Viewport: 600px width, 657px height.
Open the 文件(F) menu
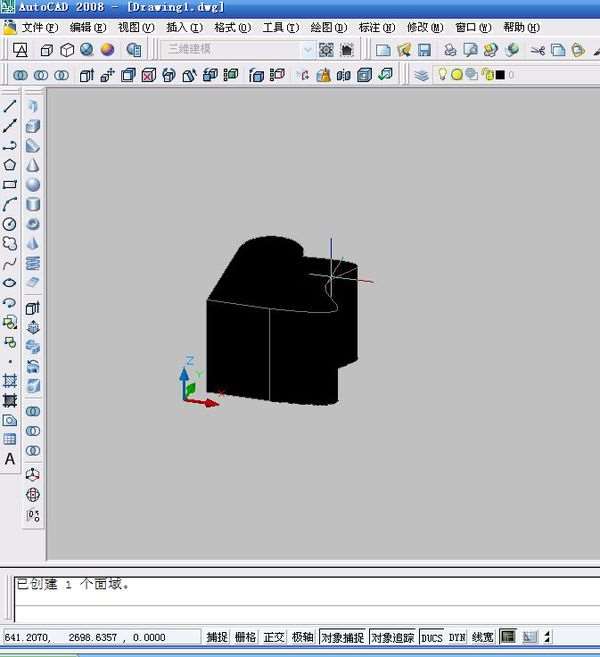click(39, 27)
